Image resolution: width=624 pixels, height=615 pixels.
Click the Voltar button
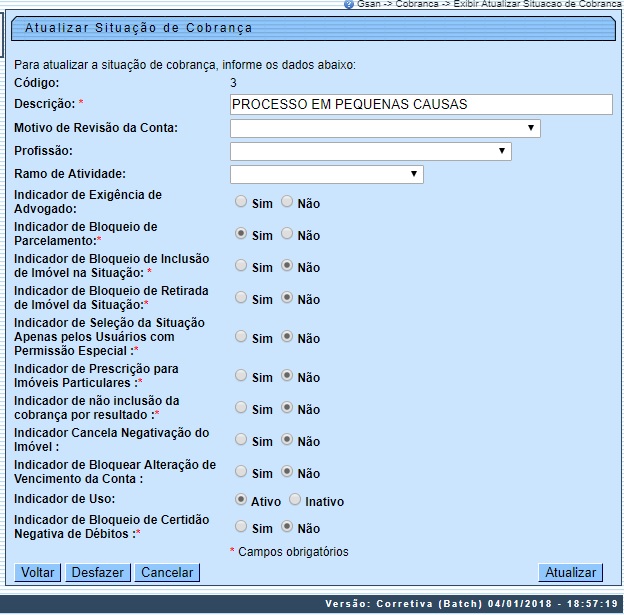(37, 572)
